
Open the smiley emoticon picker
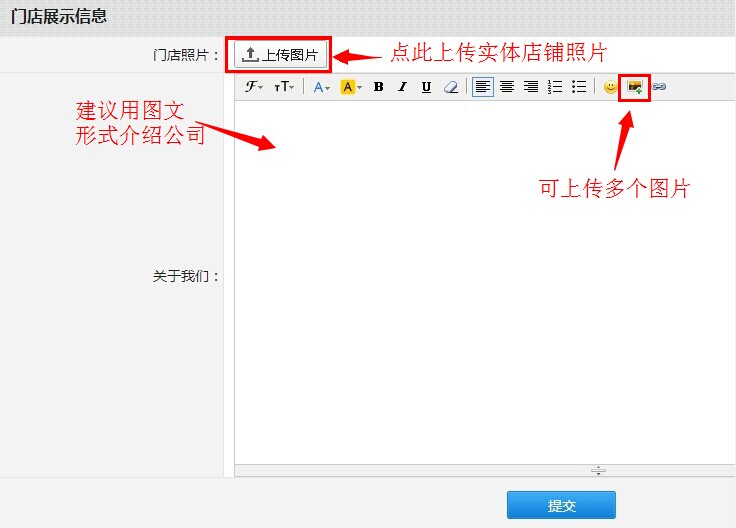pos(610,87)
